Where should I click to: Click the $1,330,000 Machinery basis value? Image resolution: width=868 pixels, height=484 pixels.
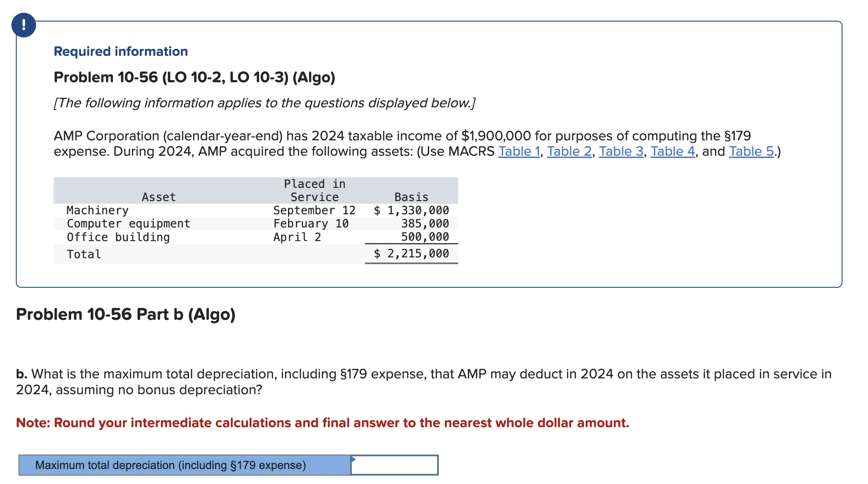point(411,210)
